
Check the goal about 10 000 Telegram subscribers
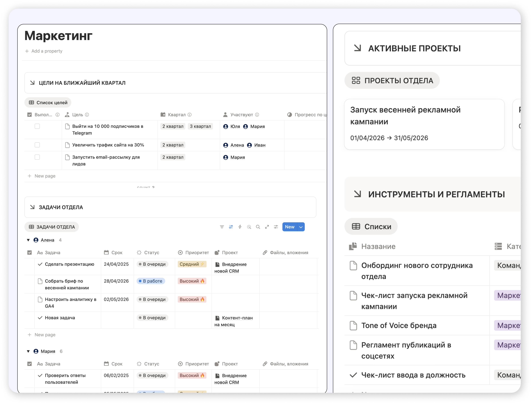pyautogui.click(x=37, y=126)
